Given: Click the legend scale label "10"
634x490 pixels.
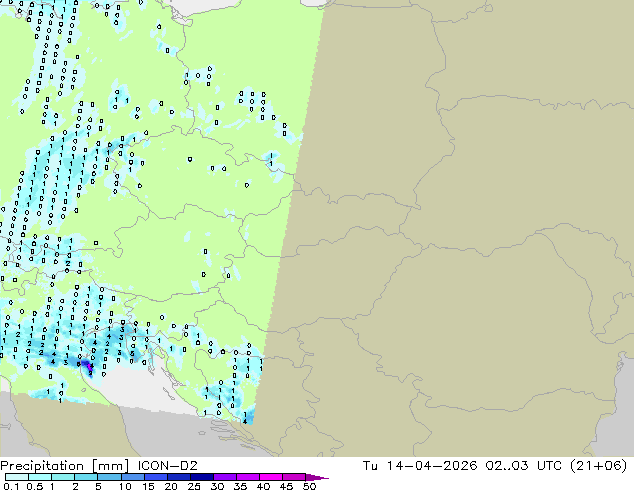Looking at the screenshot, I should click(x=125, y=486).
